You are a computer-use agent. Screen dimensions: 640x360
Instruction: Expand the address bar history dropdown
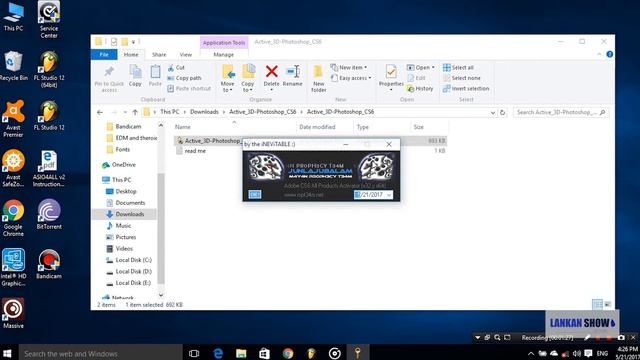pyautogui.click(x=493, y=112)
